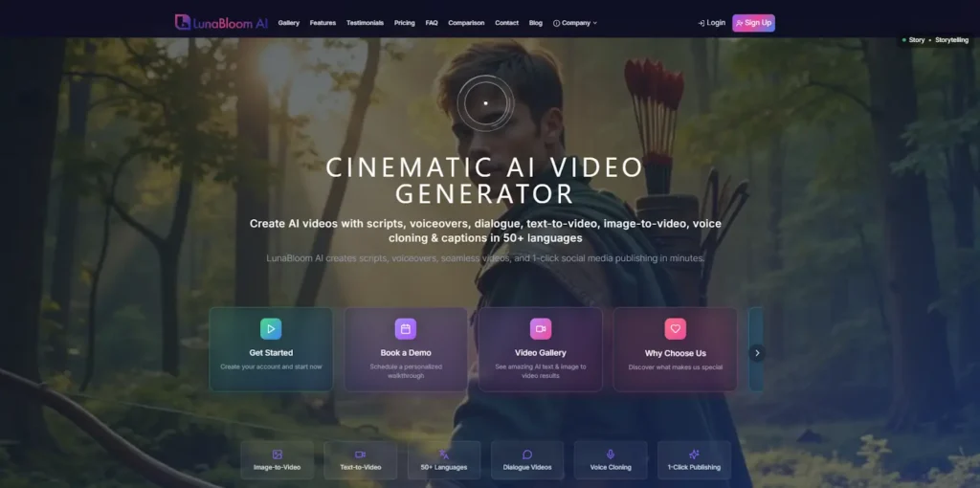The image size is (980, 488).
Task: Click 'Discover what makes us special' text
Action: coord(675,367)
